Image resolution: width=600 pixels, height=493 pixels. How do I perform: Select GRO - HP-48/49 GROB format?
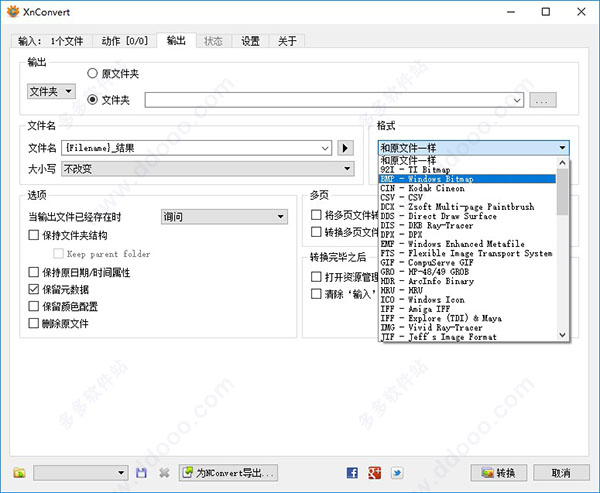pos(467,272)
